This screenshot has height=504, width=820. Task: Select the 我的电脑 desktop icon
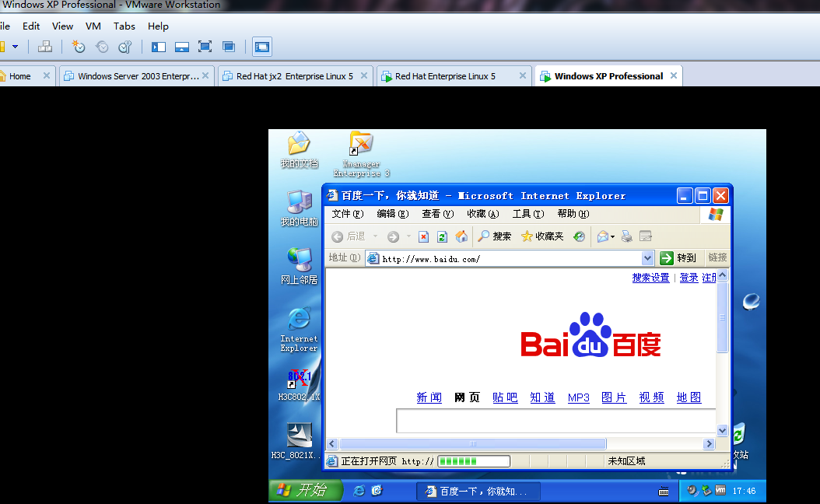(299, 208)
